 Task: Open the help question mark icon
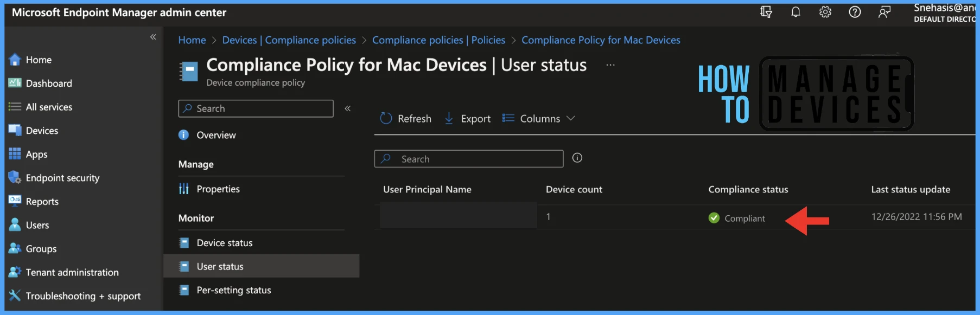point(855,12)
